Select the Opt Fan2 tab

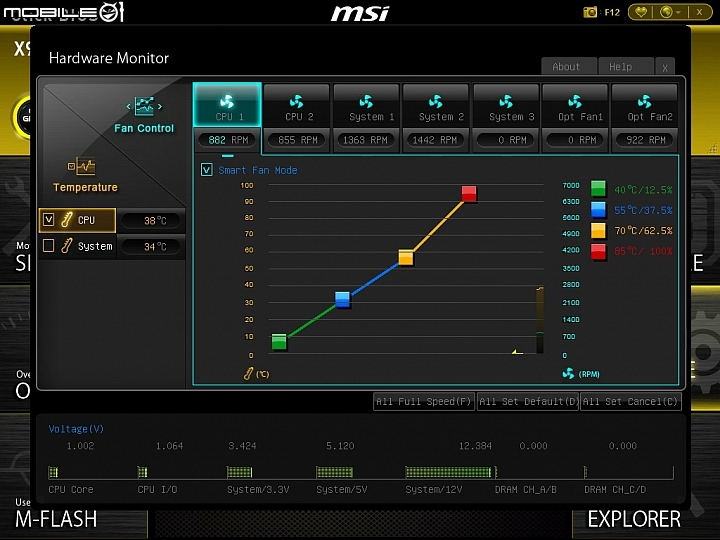[x=645, y=105]
